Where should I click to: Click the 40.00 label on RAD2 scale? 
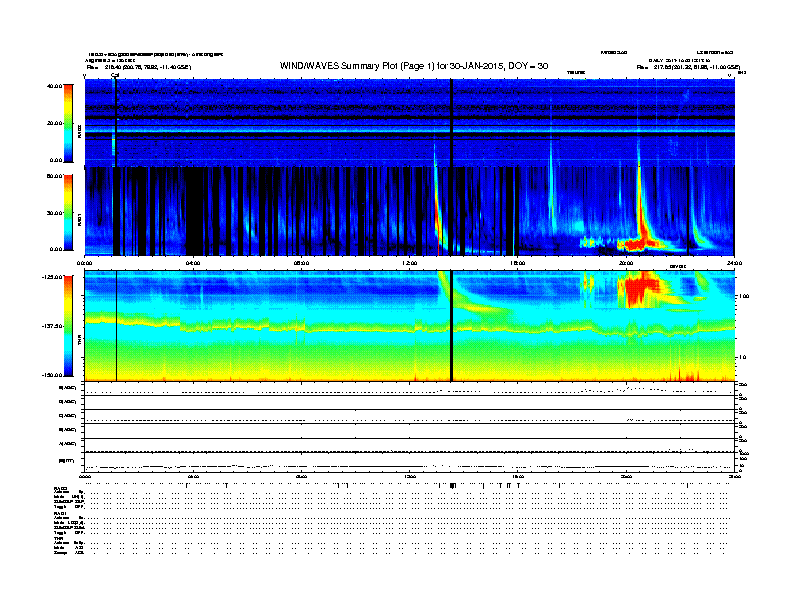click(54, 86)
